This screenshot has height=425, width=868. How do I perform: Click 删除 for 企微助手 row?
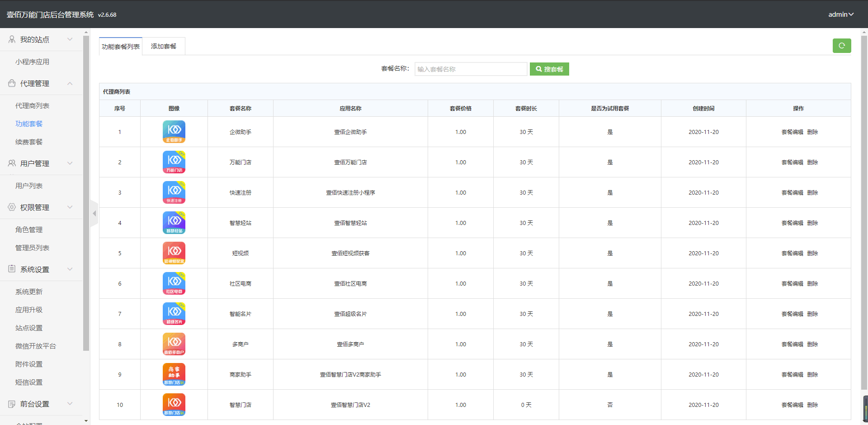[x=812, y=132]
